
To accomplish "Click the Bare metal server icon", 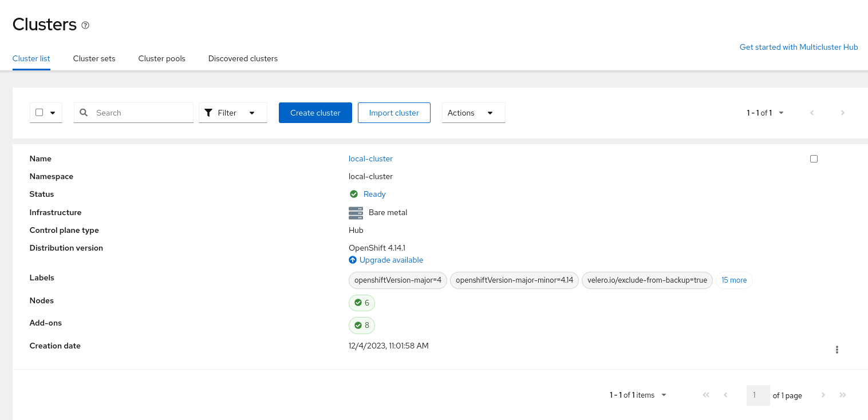I will click(356, 213).
